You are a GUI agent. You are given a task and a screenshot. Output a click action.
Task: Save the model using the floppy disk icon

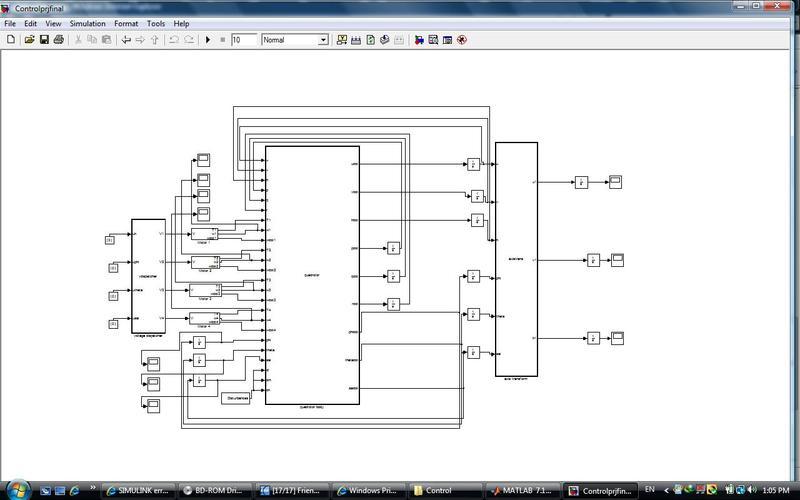44,40
